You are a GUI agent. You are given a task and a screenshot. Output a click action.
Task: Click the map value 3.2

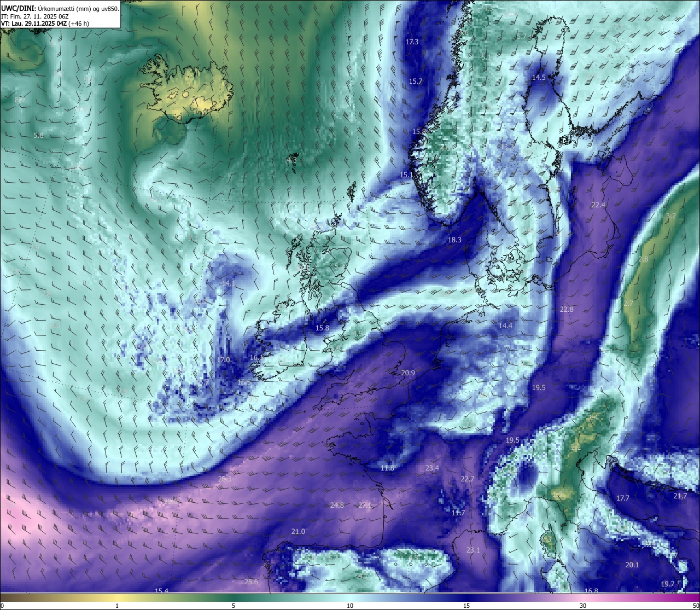tap(671, 216)
